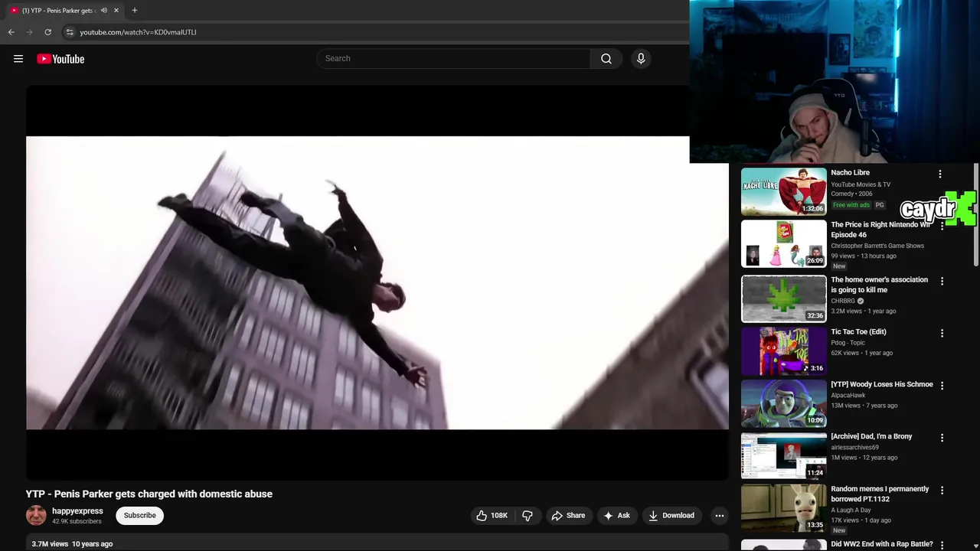Open happyexpress channel name link
Image resolution: width=980 pixels, height=551 pixels.
click(x=77, y=511)
